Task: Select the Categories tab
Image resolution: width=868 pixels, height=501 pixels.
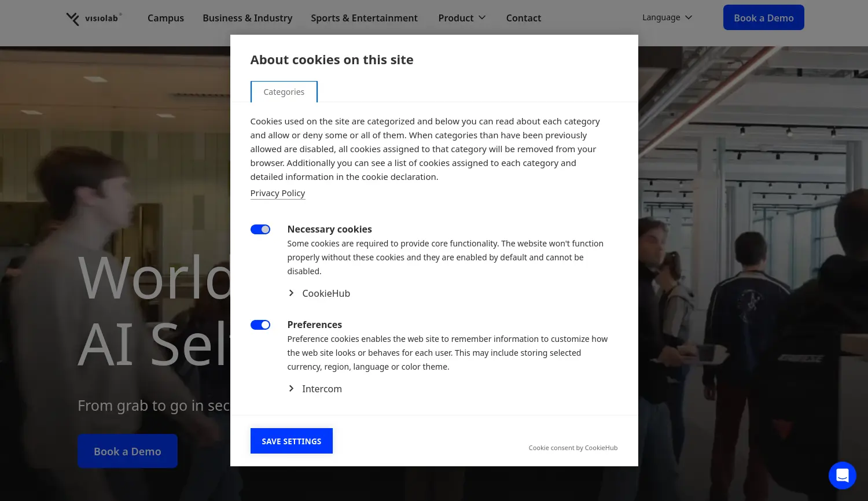Action: (x=284, y=92)
